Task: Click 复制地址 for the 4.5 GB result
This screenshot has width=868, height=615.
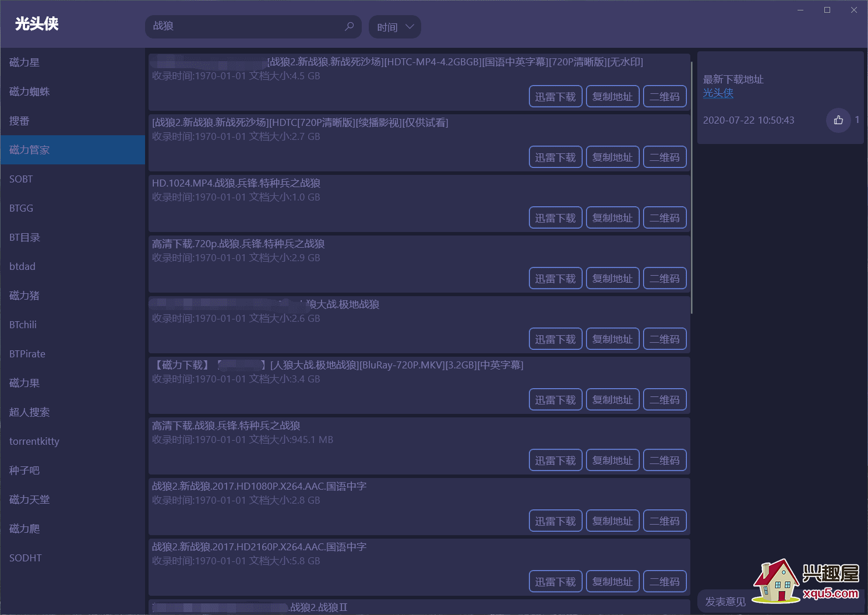Action: tap(612, 97)
